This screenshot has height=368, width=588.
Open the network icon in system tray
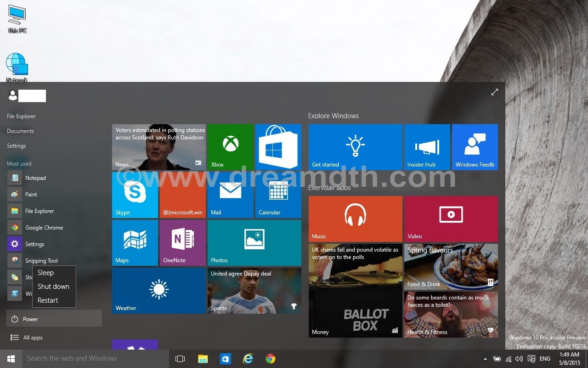point(509,359)
